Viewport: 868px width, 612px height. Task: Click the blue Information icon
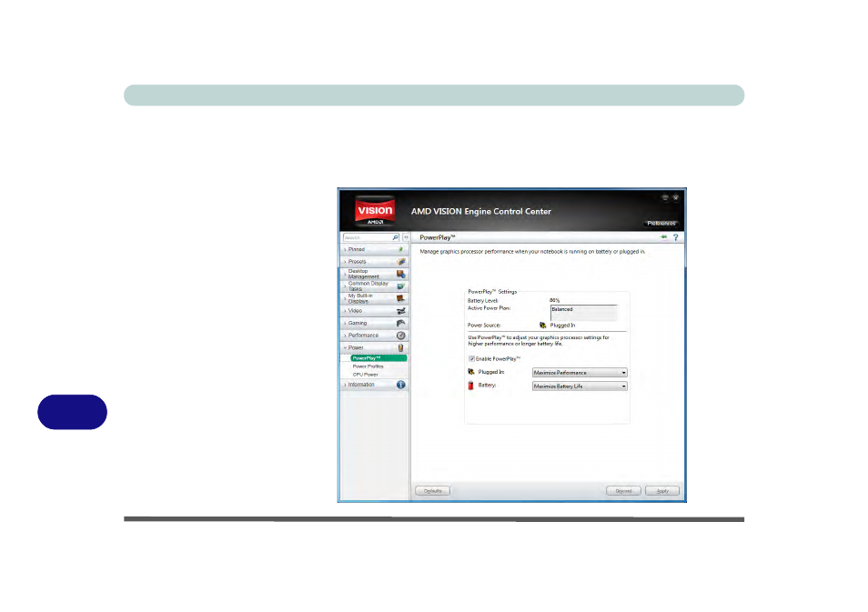400,385
